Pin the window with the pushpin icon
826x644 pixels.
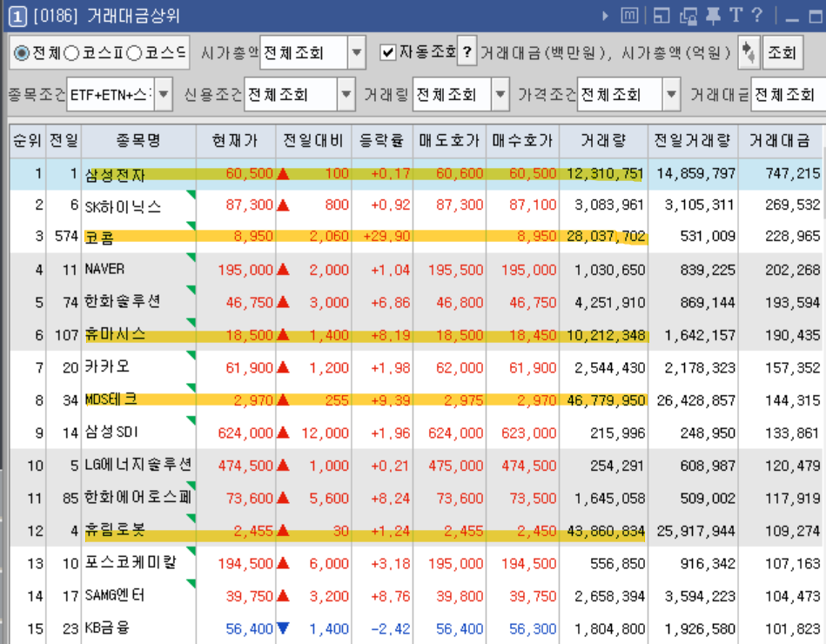click(x=713, y=16)
